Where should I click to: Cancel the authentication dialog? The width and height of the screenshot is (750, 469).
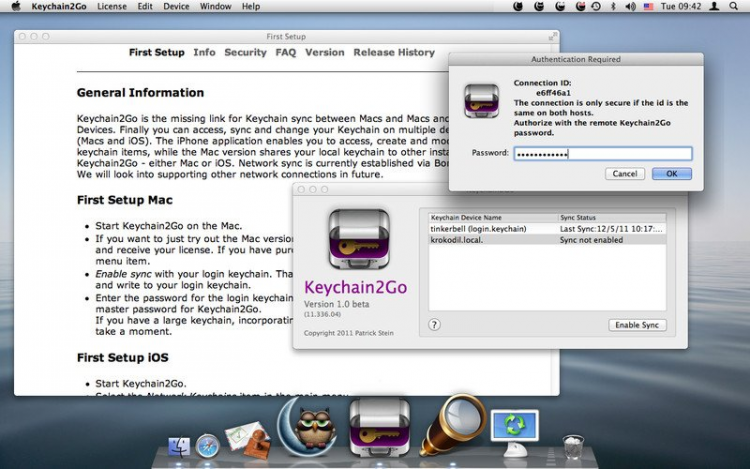click(x=625, y=174)
